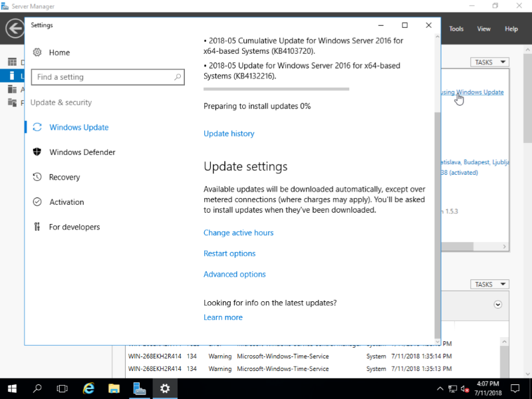Open Task View on taskbar
Image resolution: width=532 pixels, height=399 pixels.
[62, 388]
